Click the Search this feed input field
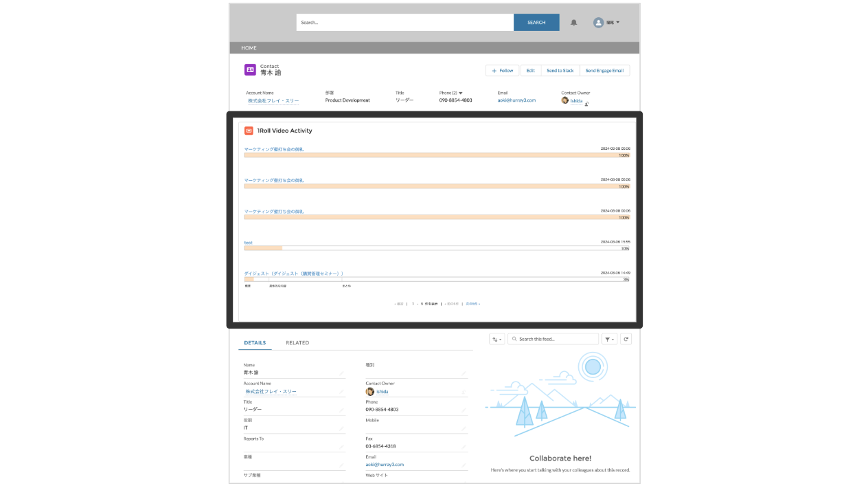868x486 pixels. 556,339
